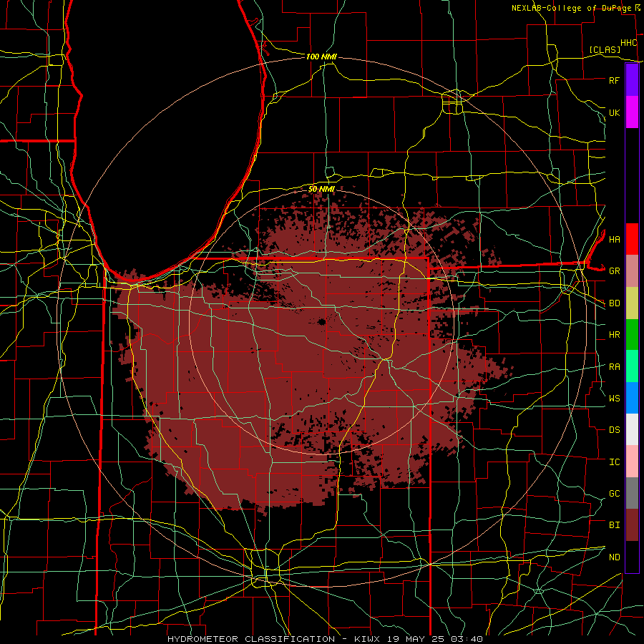Click the dark red BI legend swatch
The width and height of the screenshot is (644, 644).
click(x=632, y=525)
